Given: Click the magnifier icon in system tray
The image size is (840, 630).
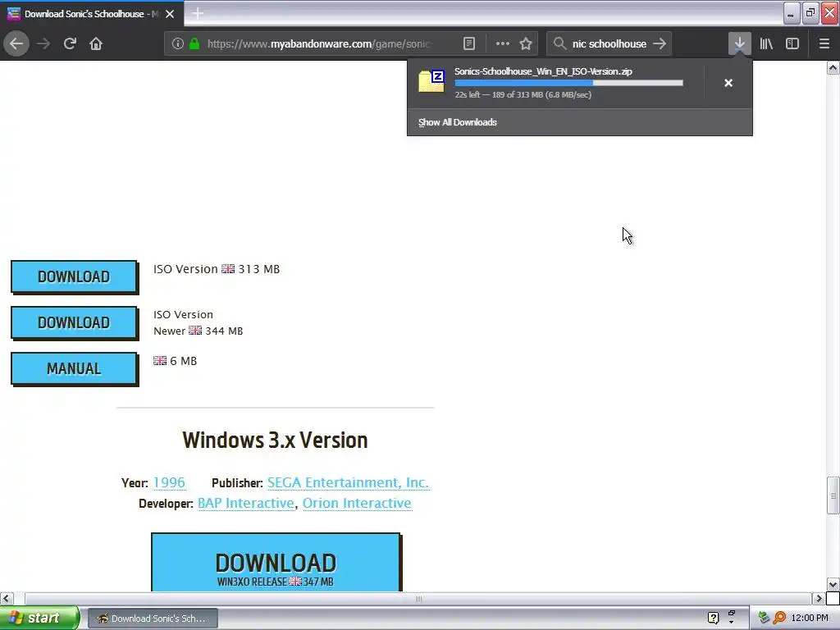Looking at the screenshot, I should 779,618.
